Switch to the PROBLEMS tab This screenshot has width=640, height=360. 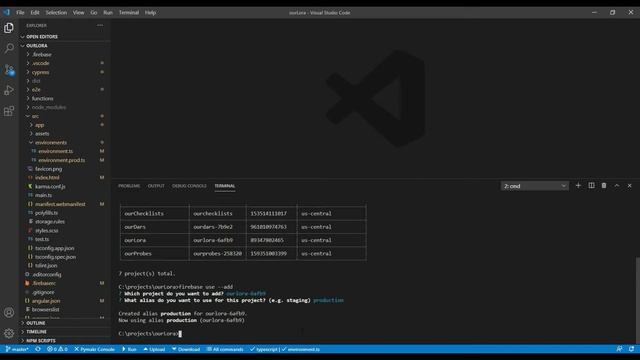coord(129,186)
